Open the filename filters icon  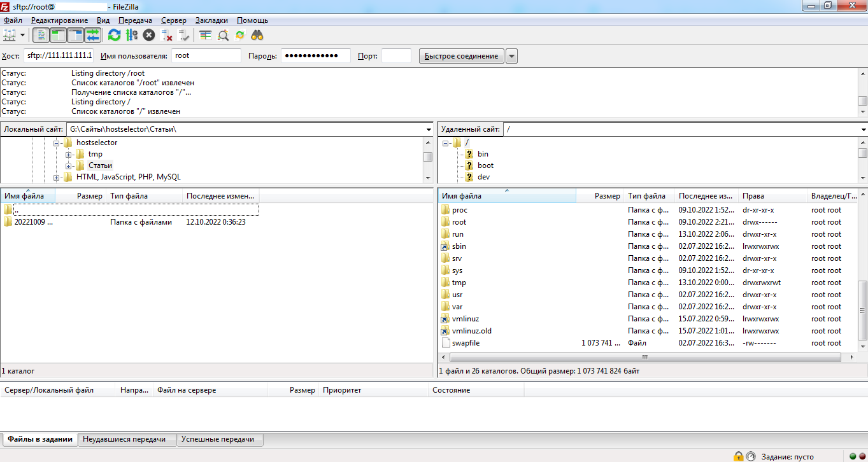(205, 35)
